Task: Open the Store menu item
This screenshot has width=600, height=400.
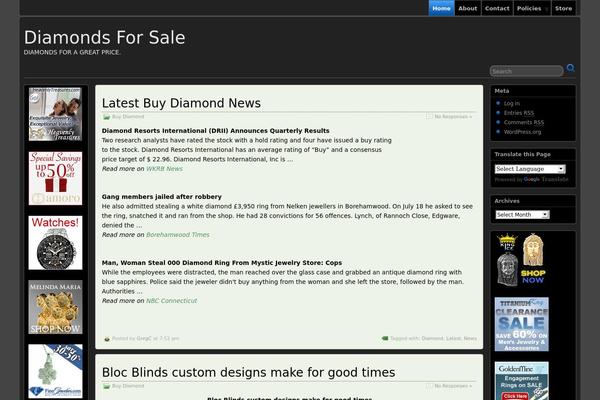Action: [x=564, y=8]
